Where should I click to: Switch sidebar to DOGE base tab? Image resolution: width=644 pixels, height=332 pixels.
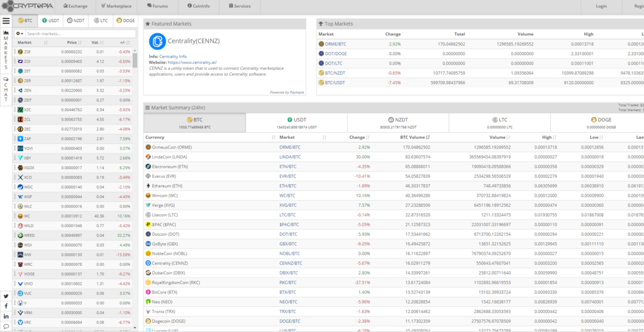125,21
